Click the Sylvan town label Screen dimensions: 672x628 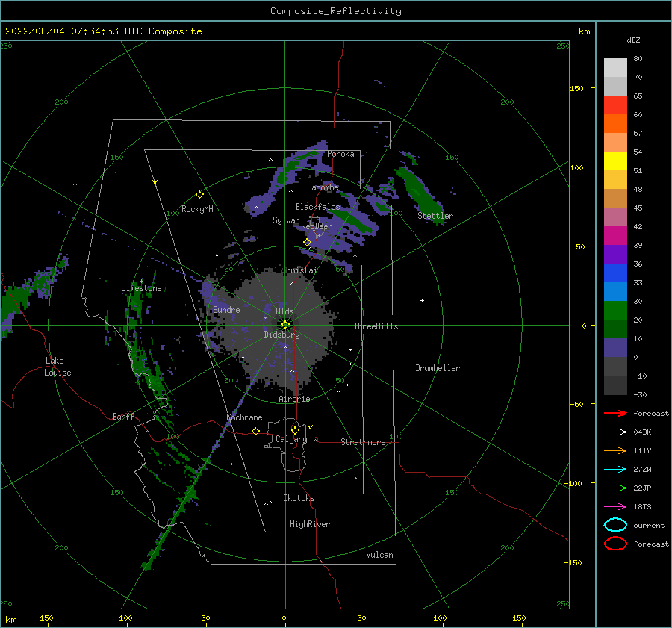[x=286, y=221]
